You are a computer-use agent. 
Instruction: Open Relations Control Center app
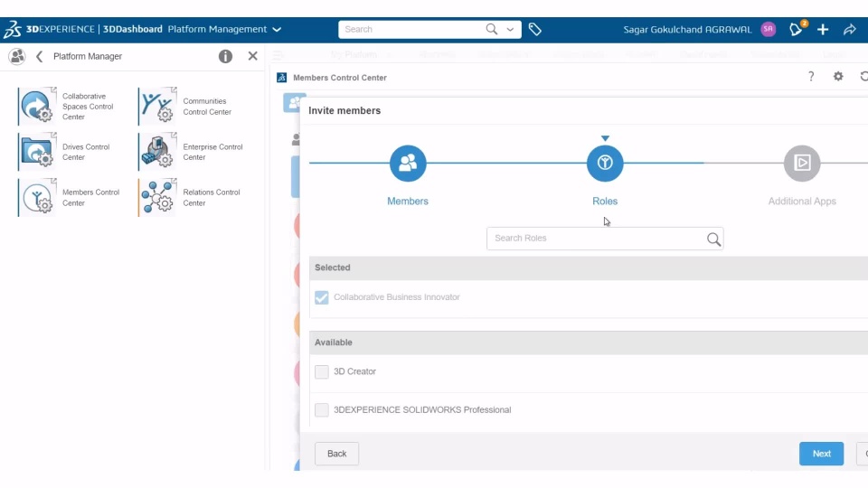(x=157, y=197)
